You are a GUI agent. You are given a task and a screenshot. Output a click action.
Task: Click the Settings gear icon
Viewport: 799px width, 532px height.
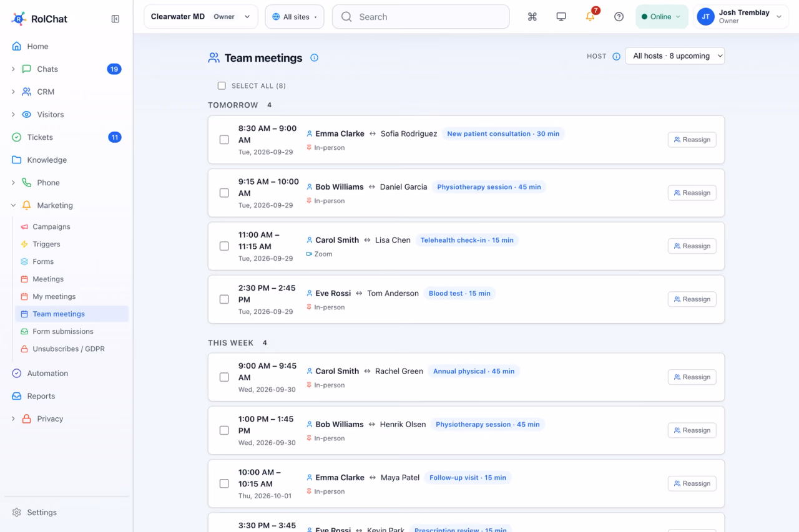(x=17, y=512)
